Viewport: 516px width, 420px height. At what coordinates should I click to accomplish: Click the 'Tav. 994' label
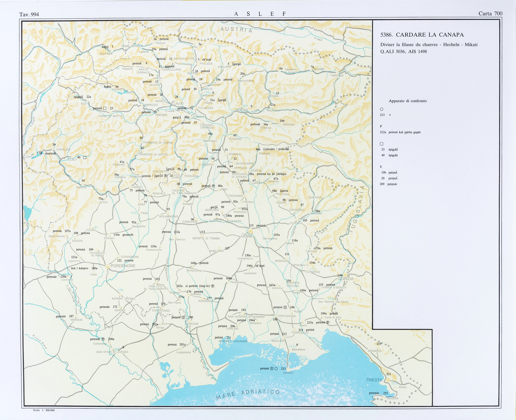(29, 15)
